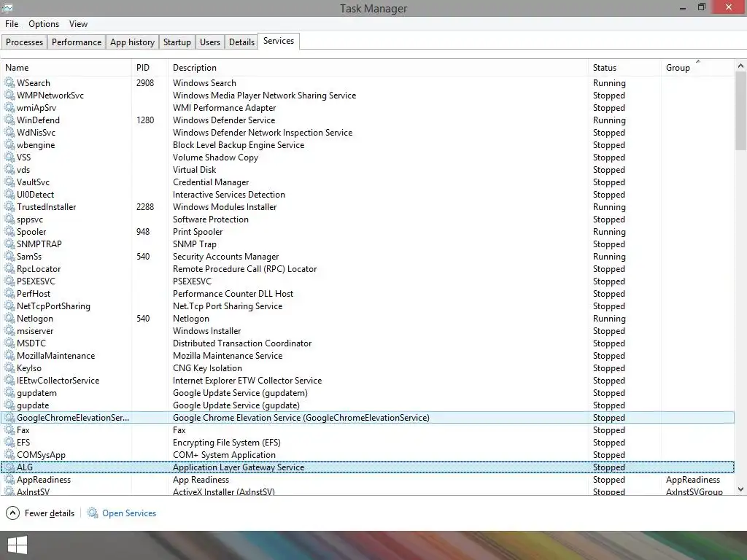
Task: Click the Print Spooler description
Action: click(198, 231)
